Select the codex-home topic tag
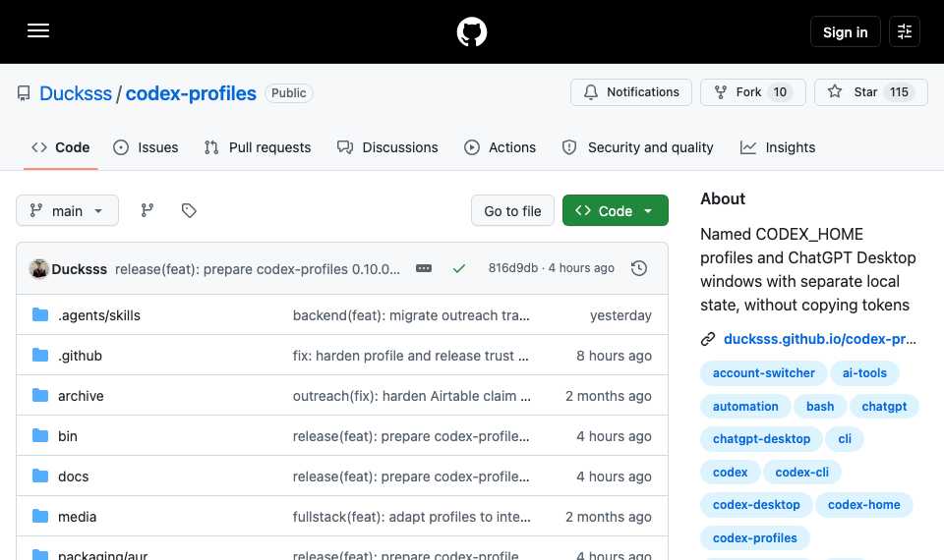Viewport: 944px width, 560px height. pos(864,505)
